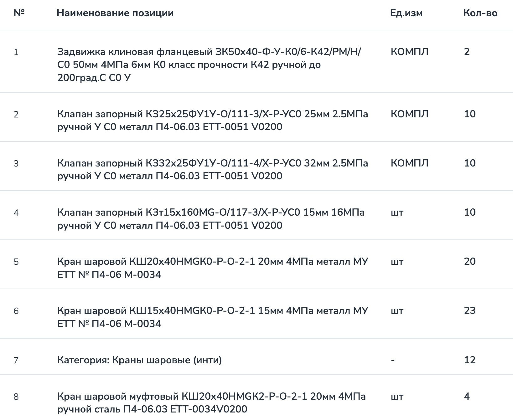
Task: Click «Категория: Краны шаровые (инти)» row text
Action: coord(139,360)
